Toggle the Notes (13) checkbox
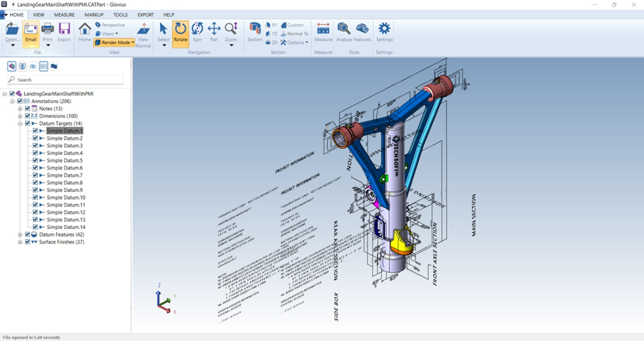This screenshot has width=644, height=341. pos(28,109)
